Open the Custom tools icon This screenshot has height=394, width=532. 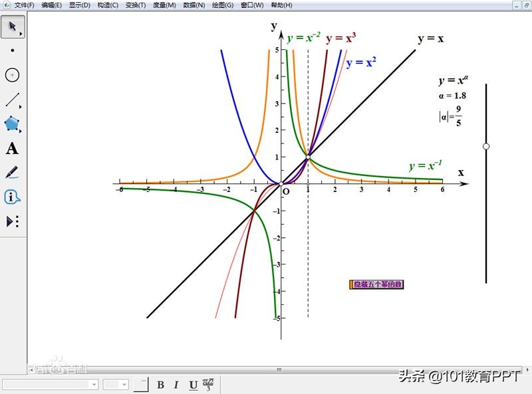[13, 221]
